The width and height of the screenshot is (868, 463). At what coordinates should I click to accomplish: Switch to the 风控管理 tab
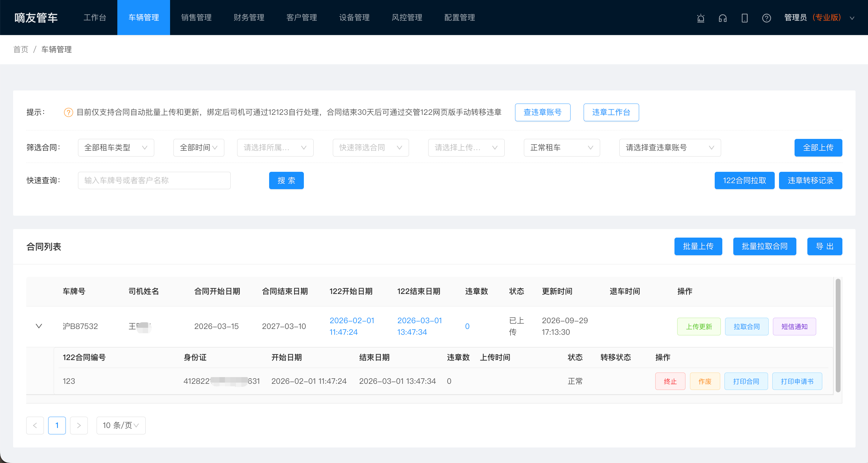coord(407,17)
